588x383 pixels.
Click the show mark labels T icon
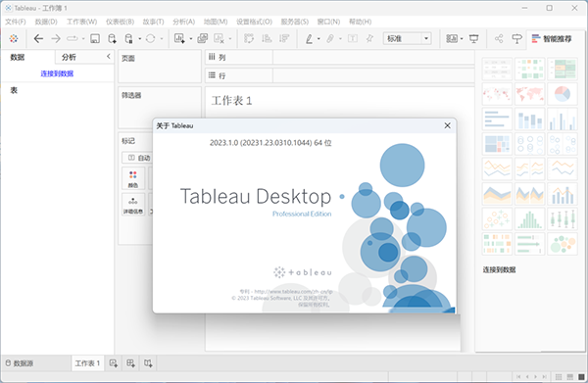[x=353, y=38]
